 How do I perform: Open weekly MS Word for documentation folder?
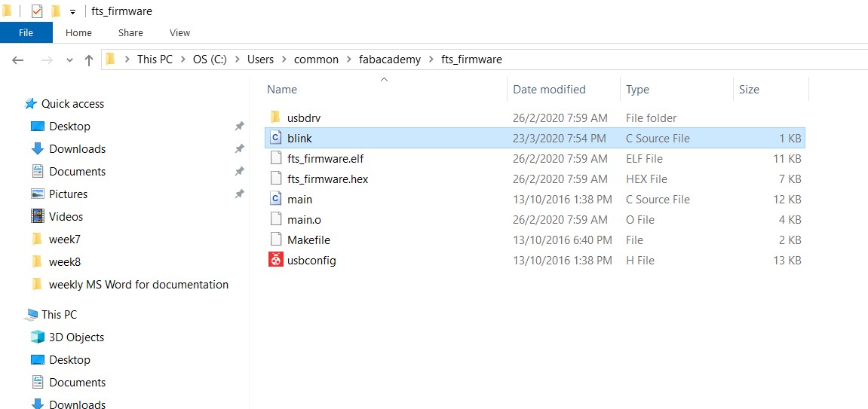coord(139,285)
